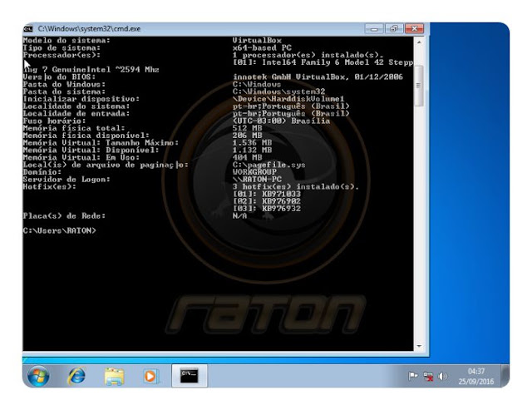Click the C:\Users\RATON> prompt line

click(59, 231)
